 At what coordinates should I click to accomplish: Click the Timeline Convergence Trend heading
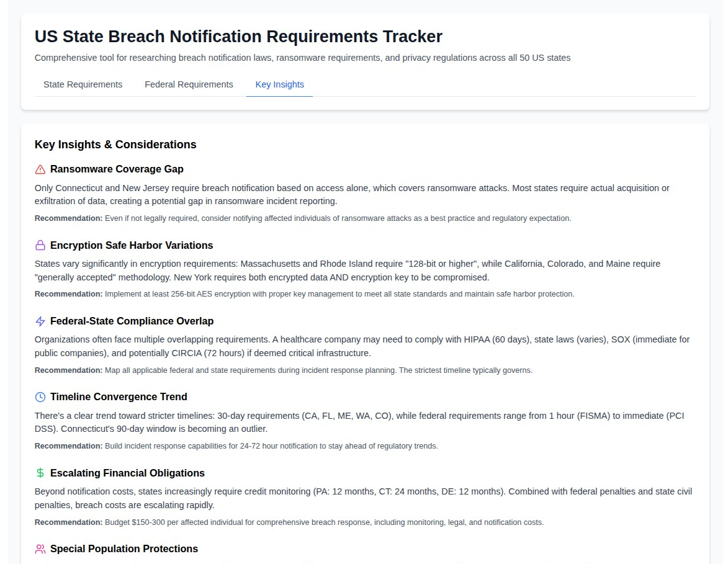[x=119, y=397]
